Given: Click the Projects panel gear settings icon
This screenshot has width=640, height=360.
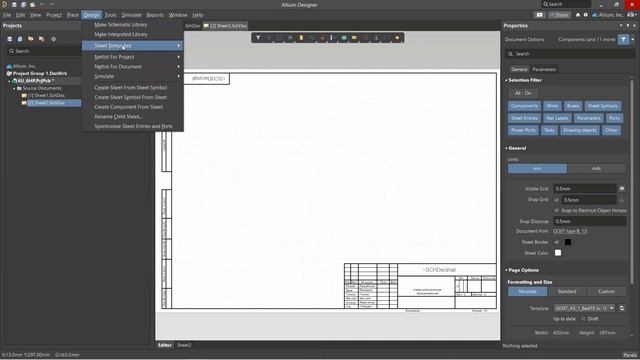Looking at the screenshot, I should (53, 39).
